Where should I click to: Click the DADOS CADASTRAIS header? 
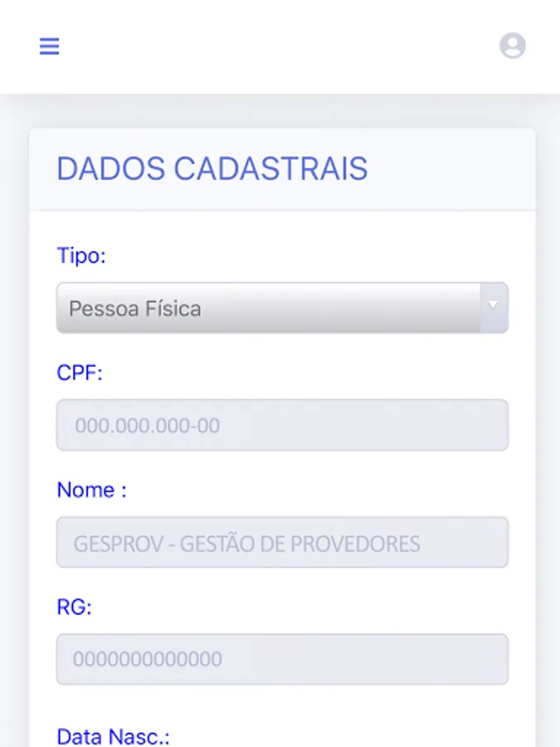click(211, 168)
